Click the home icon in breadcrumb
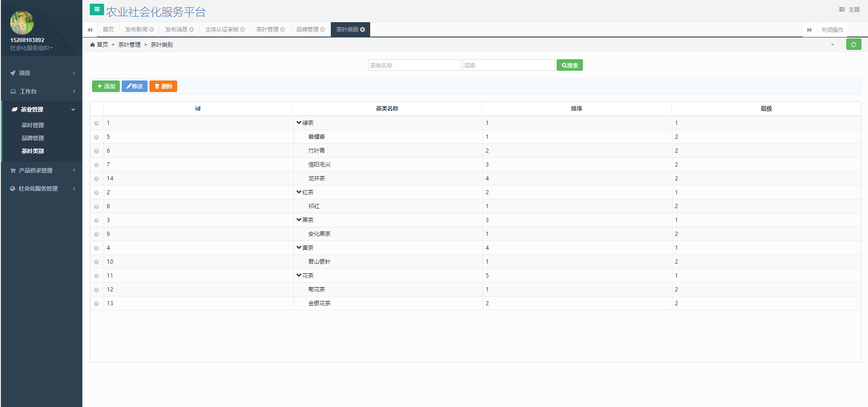The height and width of the screenshot is (407, 868). (93, 45)
